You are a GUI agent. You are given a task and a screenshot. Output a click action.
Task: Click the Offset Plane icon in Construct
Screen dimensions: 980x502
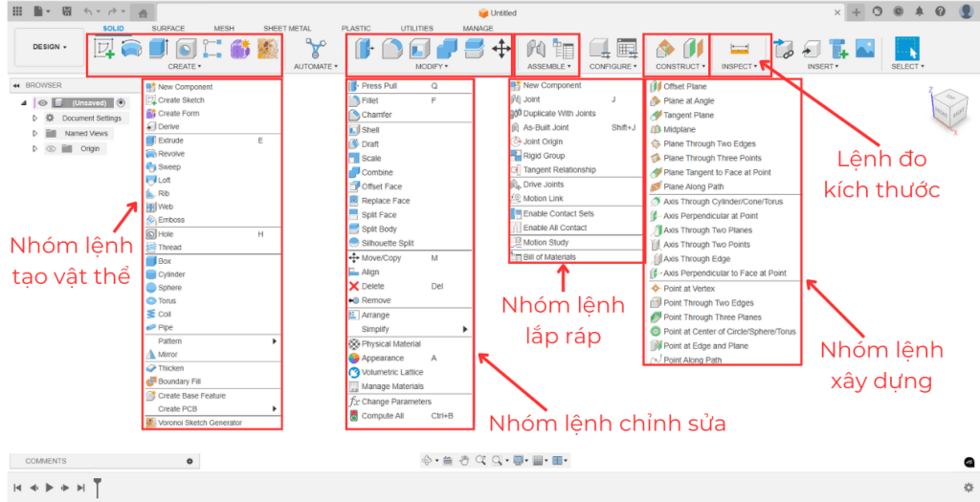point(665,48)
